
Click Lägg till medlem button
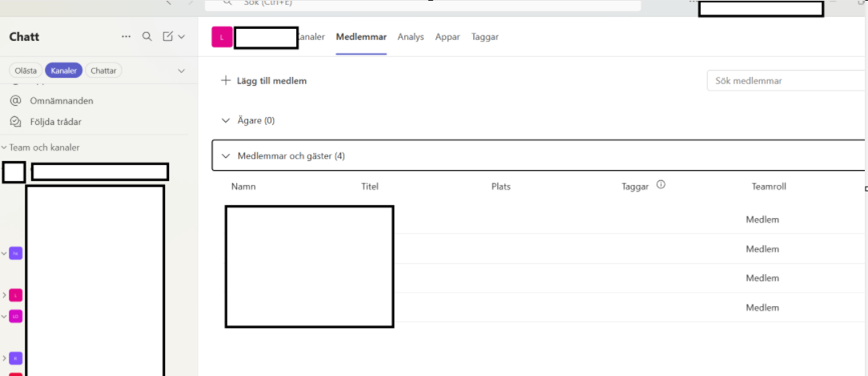tap(264, 81)
